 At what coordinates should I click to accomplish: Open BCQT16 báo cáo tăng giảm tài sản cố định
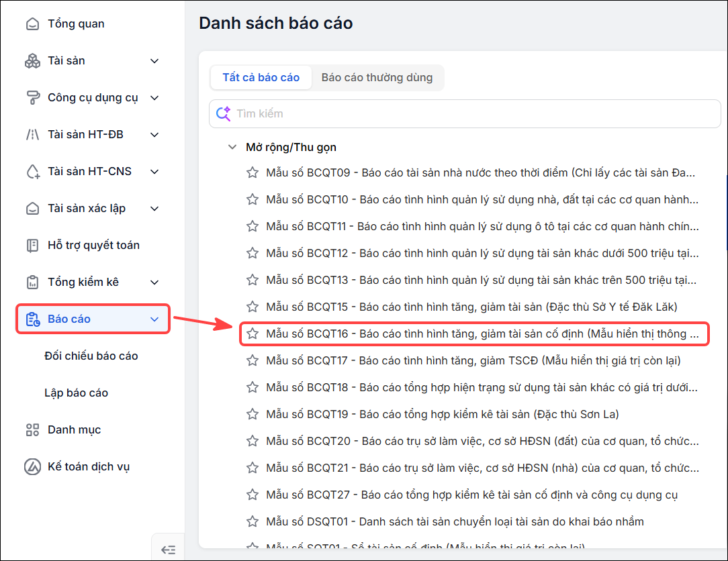482,334
